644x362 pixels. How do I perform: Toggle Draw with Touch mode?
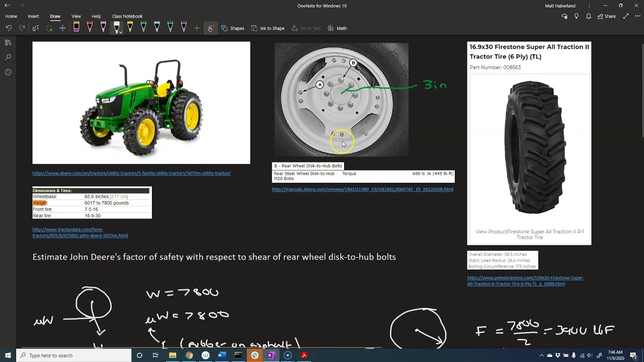coord(210,28)
